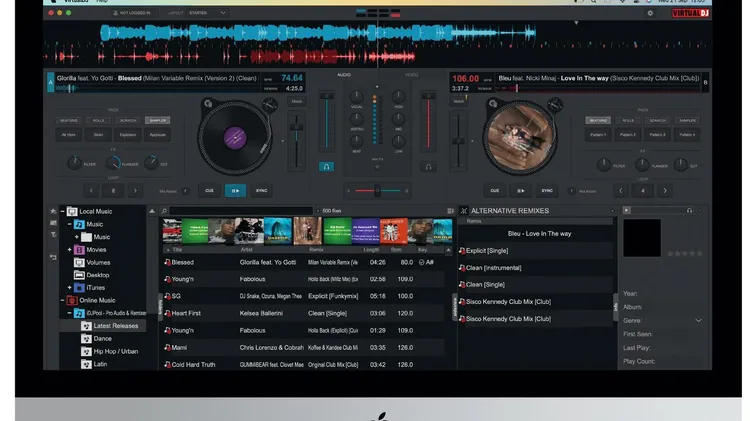The width and height of the screenshot is (750, 421).
Task: Select SAMPLER pads tab on deck A
Action: click(158, 121)
